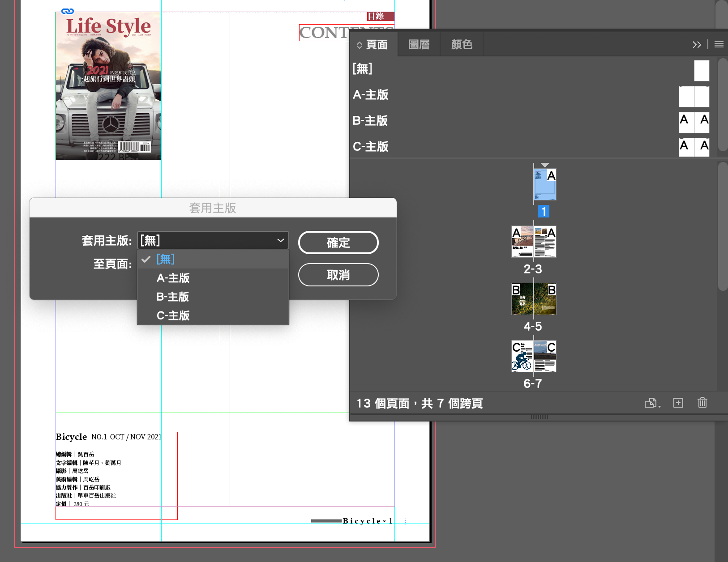Image resolution: width=728 pixels, height=562 pixels.
Task: Click the create new page icon
Action: click(678, 403)
